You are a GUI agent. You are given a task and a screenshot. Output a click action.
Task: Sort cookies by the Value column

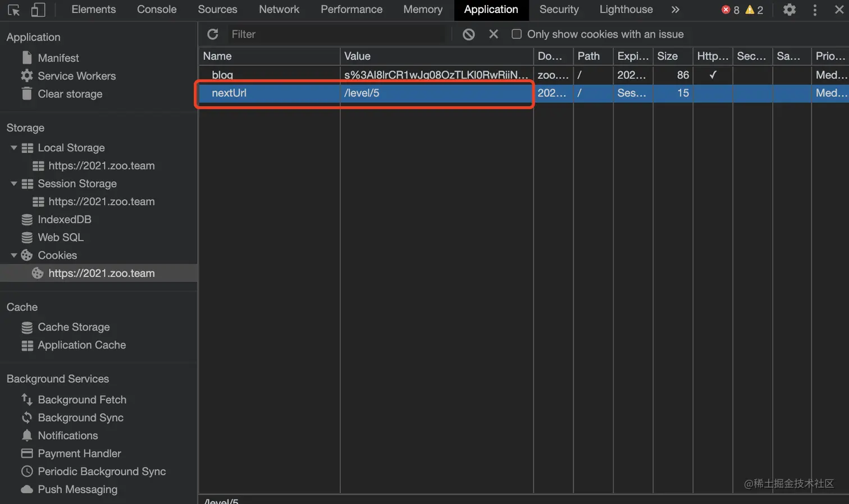pyautogui.click(x=437, y=56)
